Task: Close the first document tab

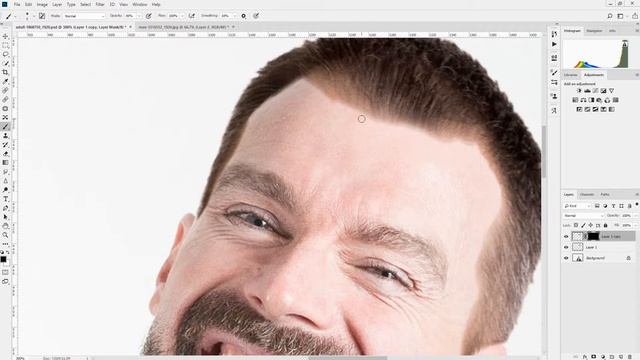Action: [x=131, y=27]
